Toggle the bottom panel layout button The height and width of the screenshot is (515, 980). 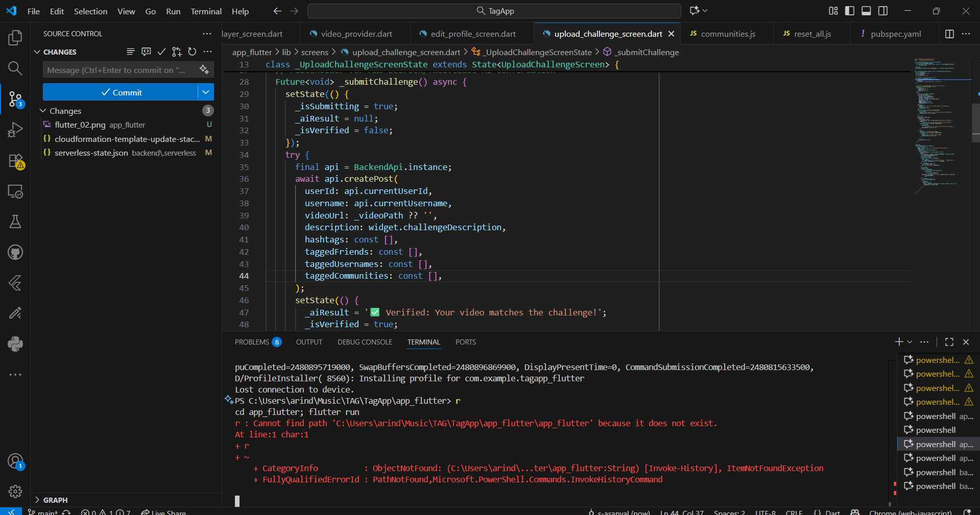click(866, 11)
